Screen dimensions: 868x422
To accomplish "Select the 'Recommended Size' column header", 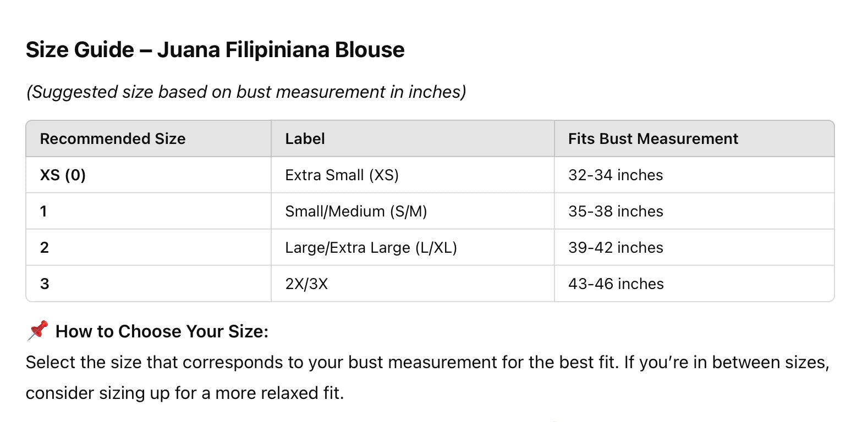I will (113, 139).
